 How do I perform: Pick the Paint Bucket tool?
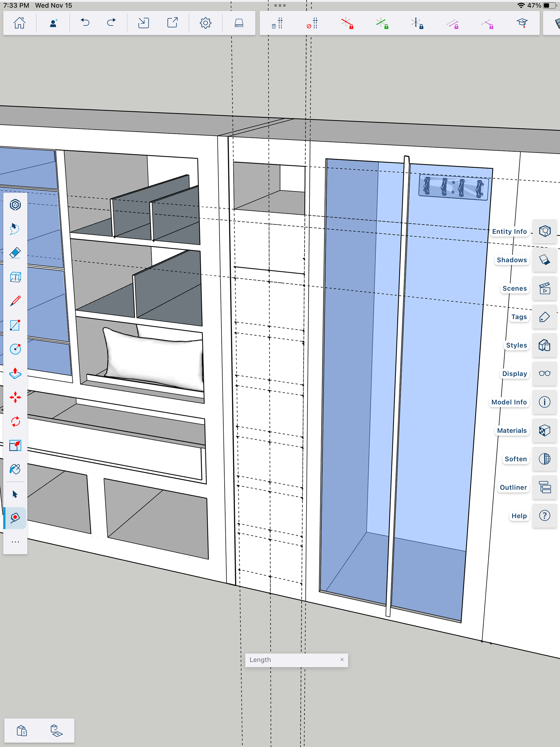click(x=15, y=469)
